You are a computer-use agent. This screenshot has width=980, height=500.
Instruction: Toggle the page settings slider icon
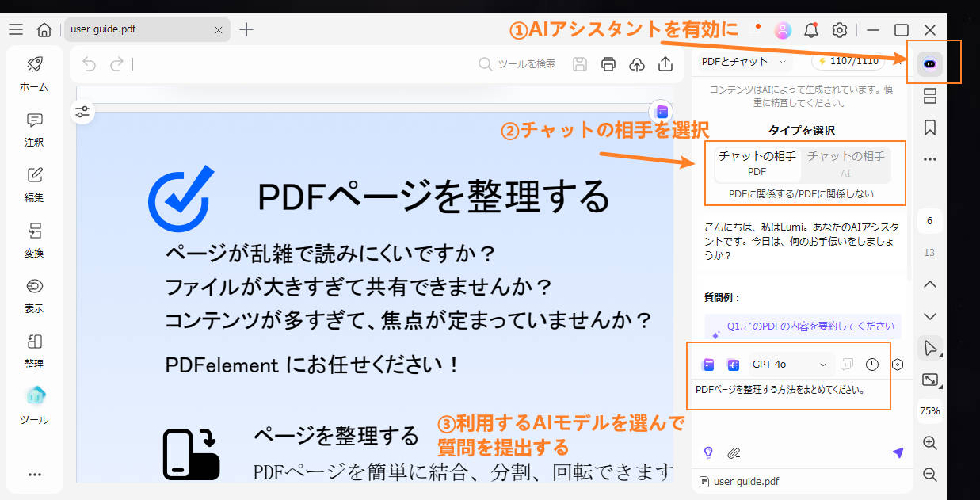point(82,112)
